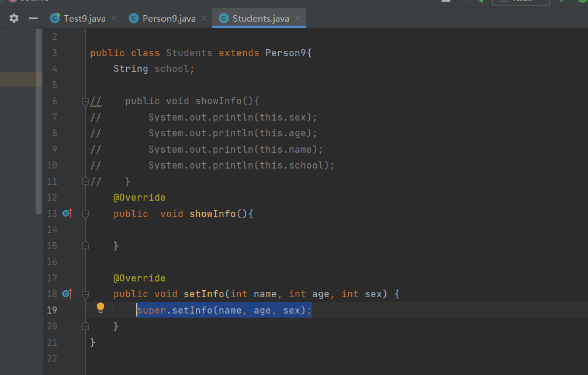Click line number 13 in gutter
Viewport: 588px width, 375px height.
coord(52,214)
